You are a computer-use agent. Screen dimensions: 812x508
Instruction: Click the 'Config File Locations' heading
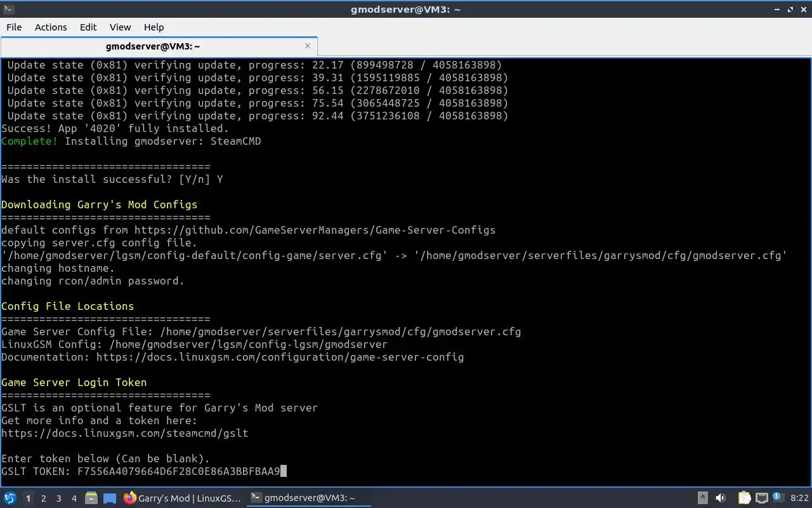tap(68, 306)
